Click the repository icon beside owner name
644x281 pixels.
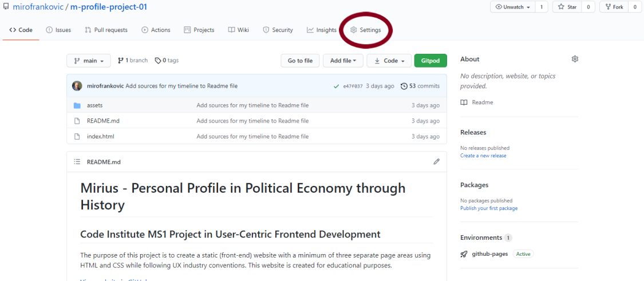pos(6,7)
